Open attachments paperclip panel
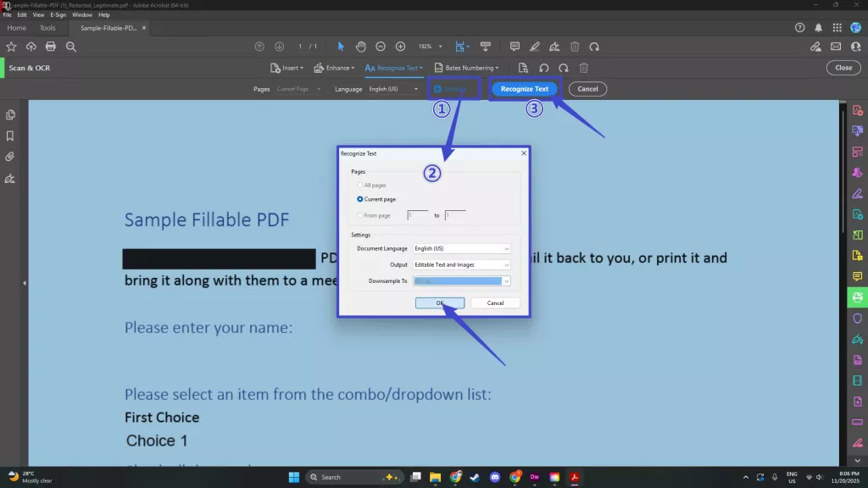 point(10,157)
